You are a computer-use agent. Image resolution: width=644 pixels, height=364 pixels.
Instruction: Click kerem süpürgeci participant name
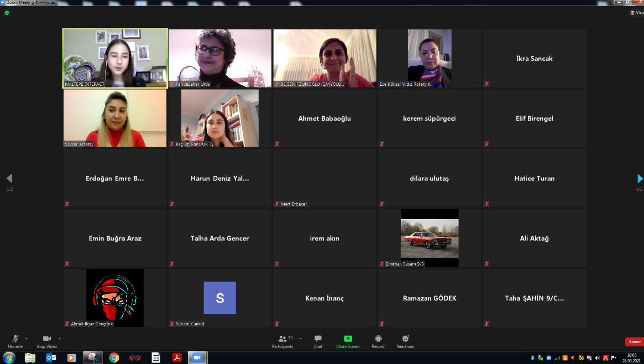point(429,118)
